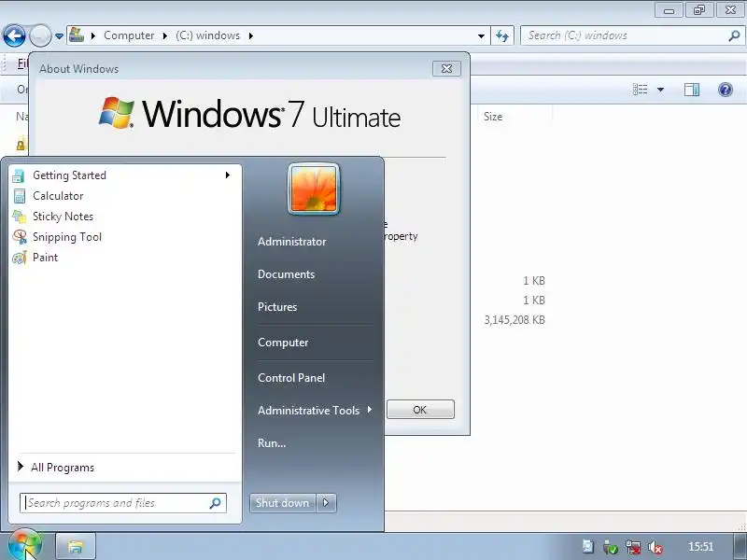747x560 pixels.
Task: Open recent pages dropdown in Explorer
Action: 59,35
